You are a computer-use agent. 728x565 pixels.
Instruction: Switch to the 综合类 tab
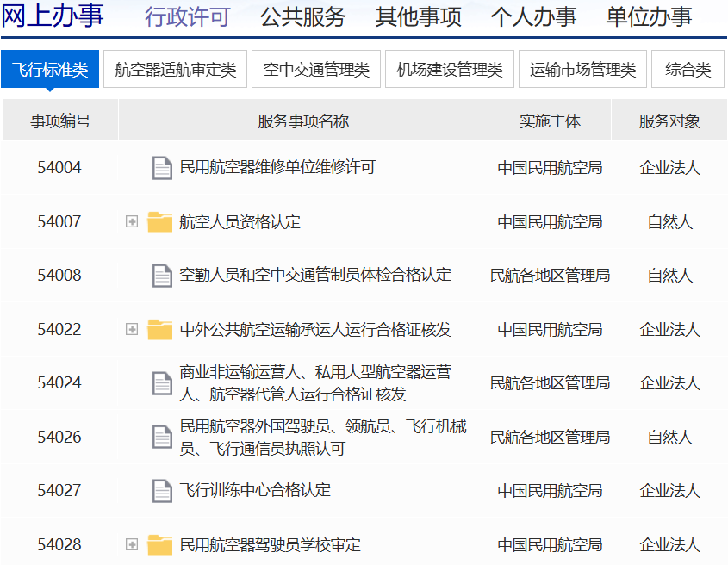[688, 69]
